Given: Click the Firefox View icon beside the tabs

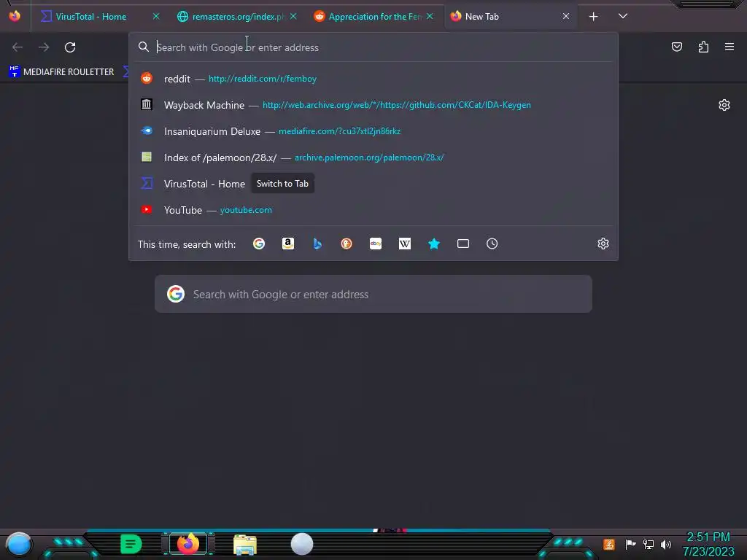Looking at the screenshot, I should pyautogui.click(x=15, y=16).
